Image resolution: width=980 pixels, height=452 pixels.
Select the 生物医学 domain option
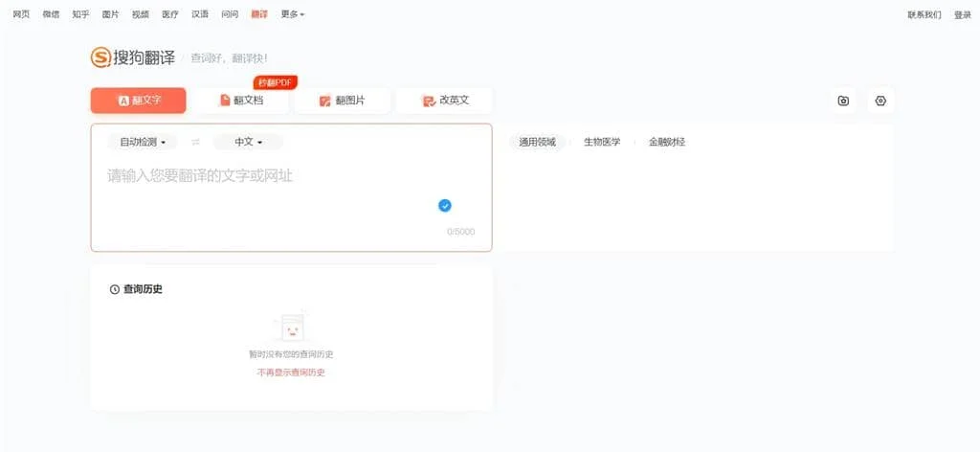[x=602, y=142]
